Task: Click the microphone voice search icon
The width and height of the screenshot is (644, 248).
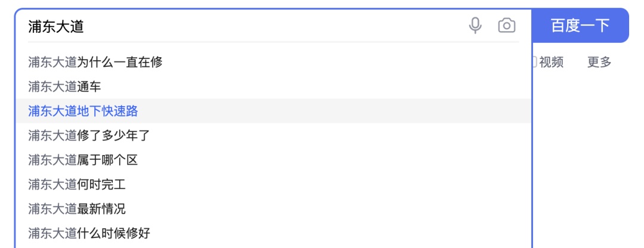Action: click(x=475, y=26)
